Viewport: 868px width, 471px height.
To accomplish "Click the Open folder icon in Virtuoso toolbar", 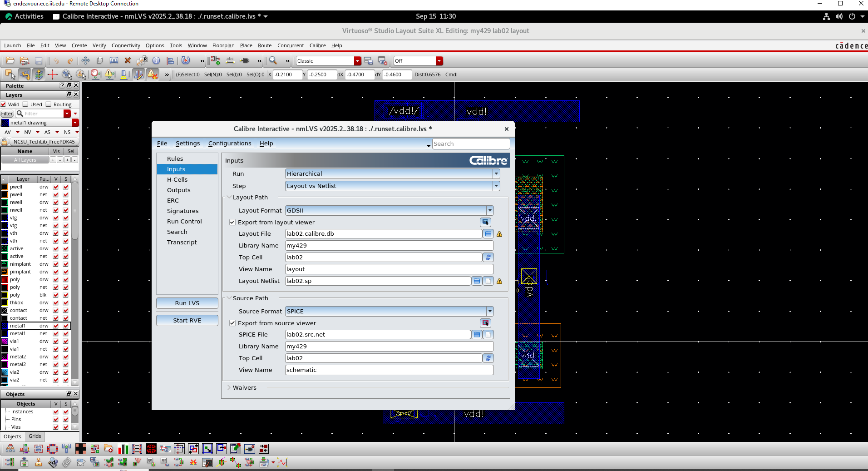I will click(10, 61).
